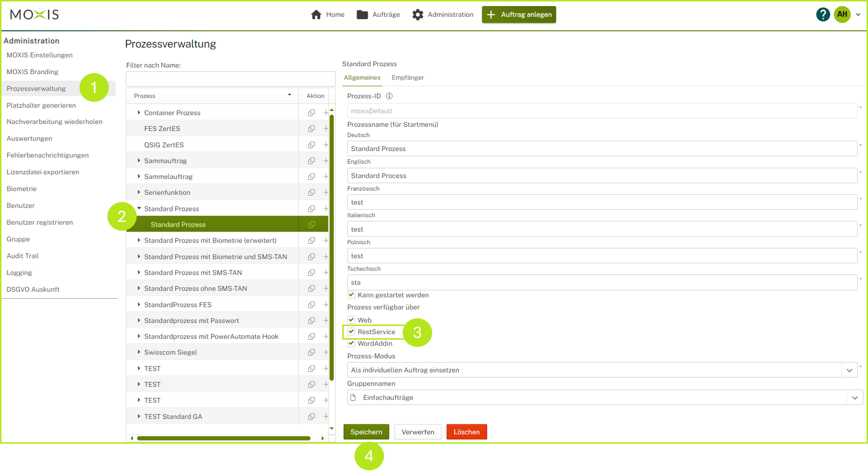Image resolution: width=868 pixels, height=476 pixels.
Task: Click the Filter nach Name input field
Action: pyautogui.click(x=230, y=79)
